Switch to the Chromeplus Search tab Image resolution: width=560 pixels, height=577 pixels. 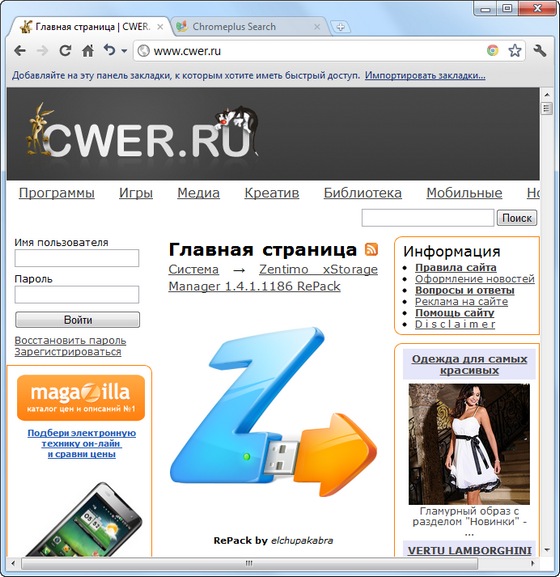point(250,26)
